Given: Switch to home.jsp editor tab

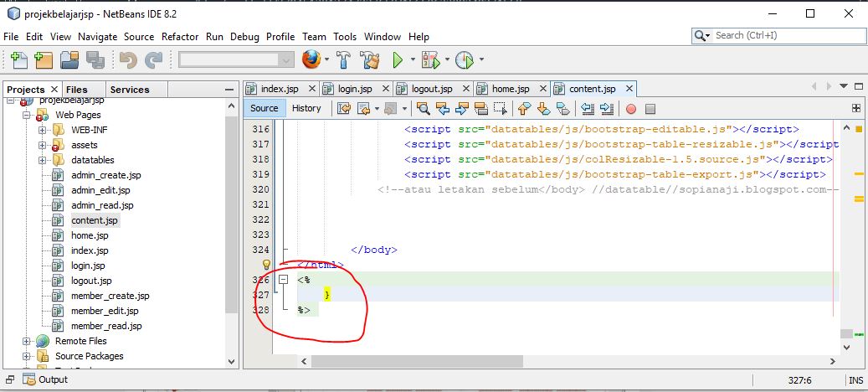Looking at the screenshot, I should (511, 89).
